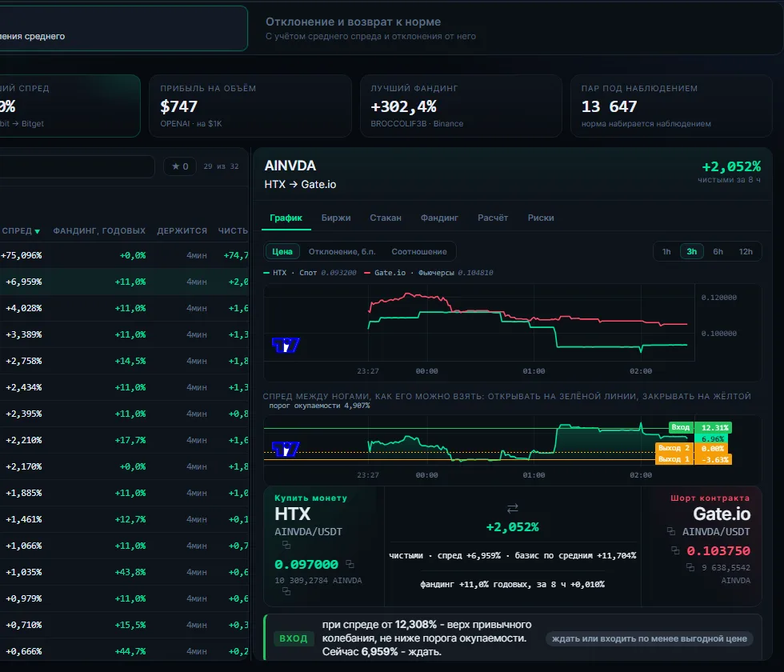Copy the Gate.io price 0.103750

pos(675,550)
